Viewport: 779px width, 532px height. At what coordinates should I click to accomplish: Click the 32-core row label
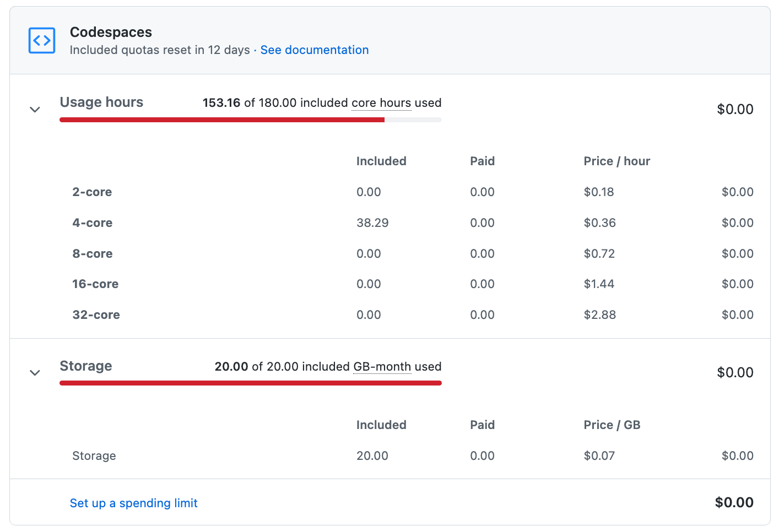click(x=96, y=315)
